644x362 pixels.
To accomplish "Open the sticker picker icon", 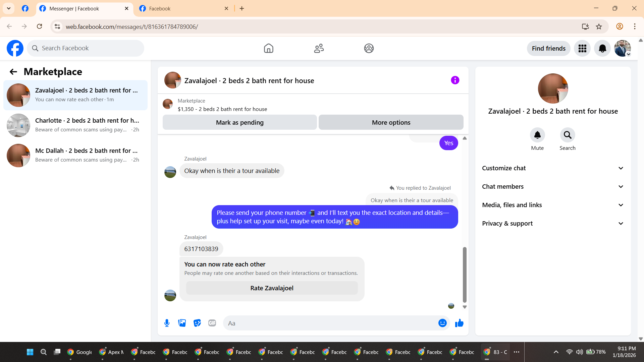I will (197, 323).
